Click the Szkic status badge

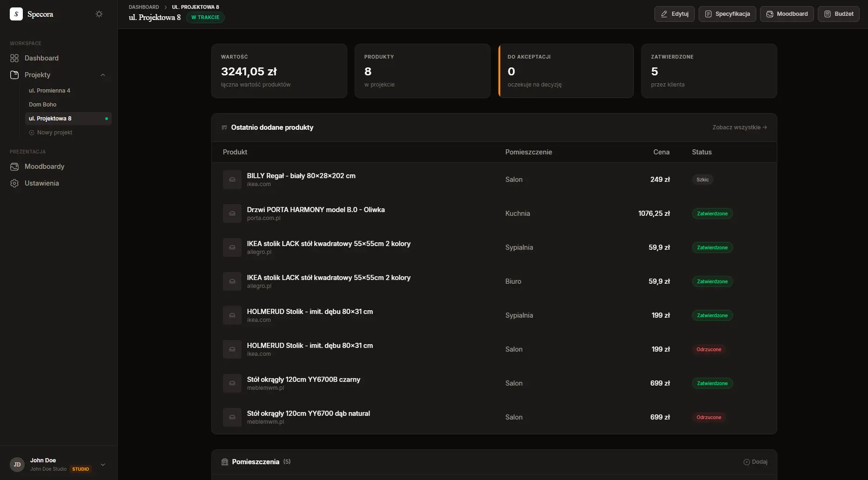click(x=702, y=180)
